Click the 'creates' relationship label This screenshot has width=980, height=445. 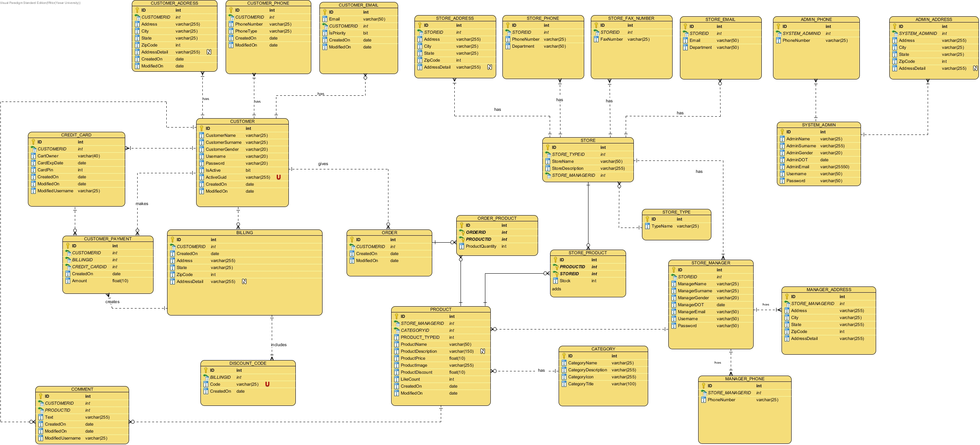(112, 302)
